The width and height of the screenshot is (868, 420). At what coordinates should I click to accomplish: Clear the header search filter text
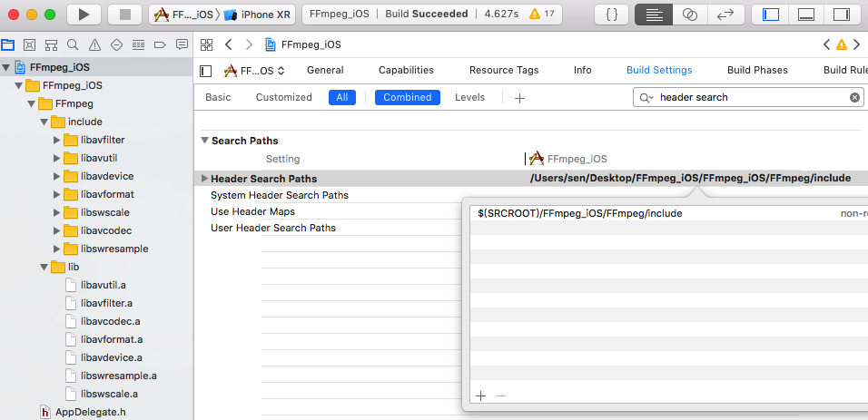854,97
